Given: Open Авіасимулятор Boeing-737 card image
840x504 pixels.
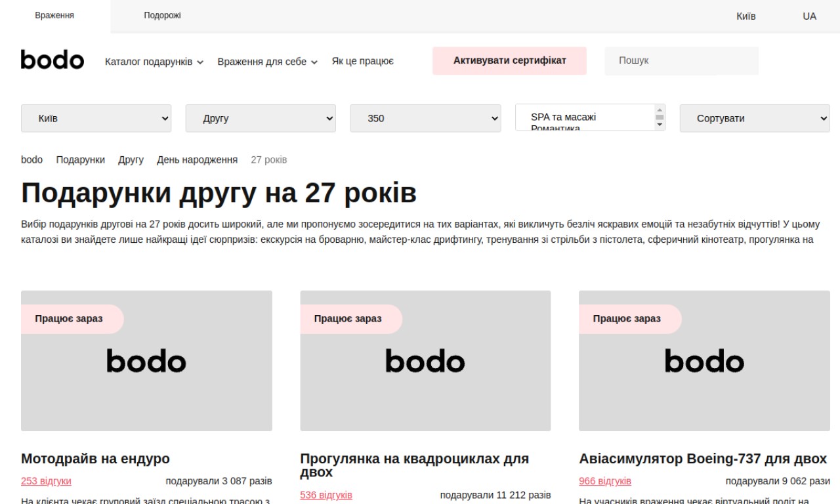Looking at the screenshot, I should point(704,361).
